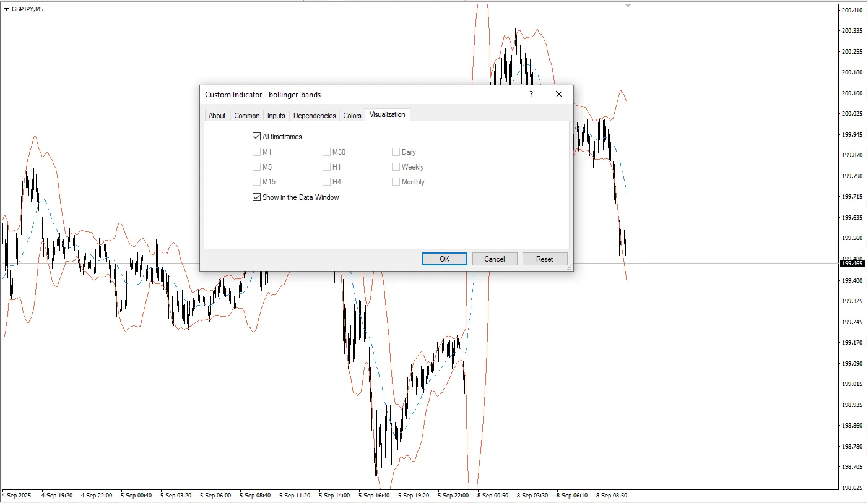This screenshot has width=868, height=503.
Task: Toggle the M15 timeframe checkbox
Action: click(x=257, y=182)
